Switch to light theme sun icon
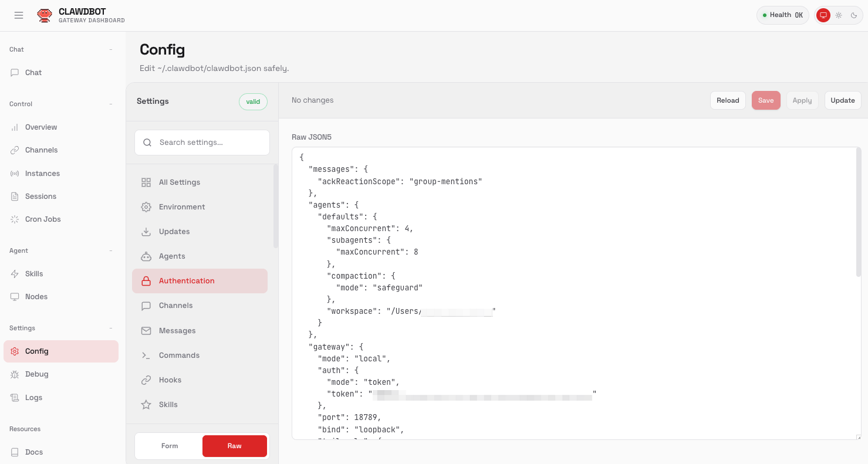The height and width of the screenshot is (464, 868). 839,15
